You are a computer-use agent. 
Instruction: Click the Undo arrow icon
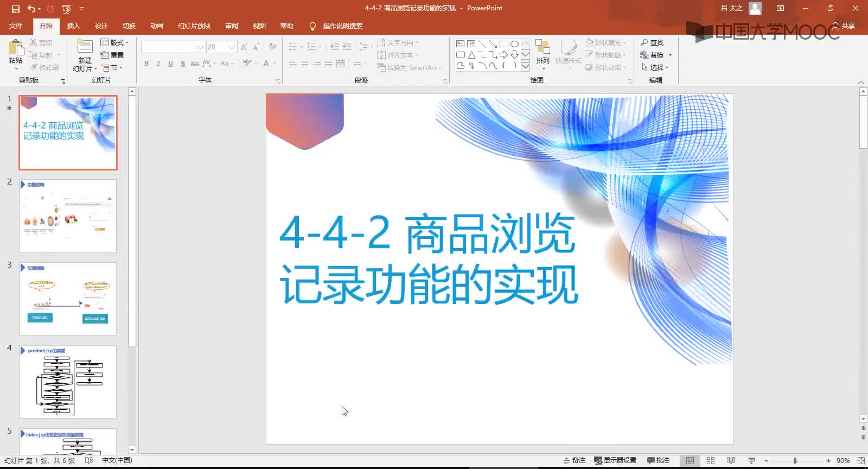point(31,9)
